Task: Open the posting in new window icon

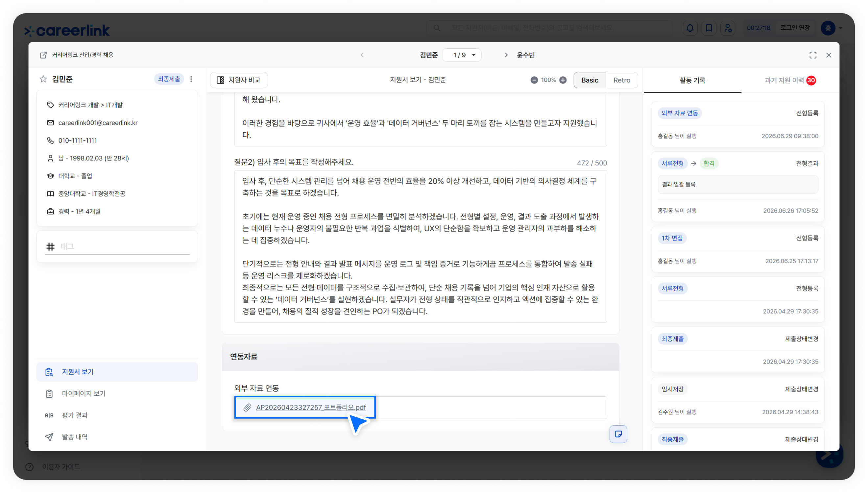Action: (43, 55)
